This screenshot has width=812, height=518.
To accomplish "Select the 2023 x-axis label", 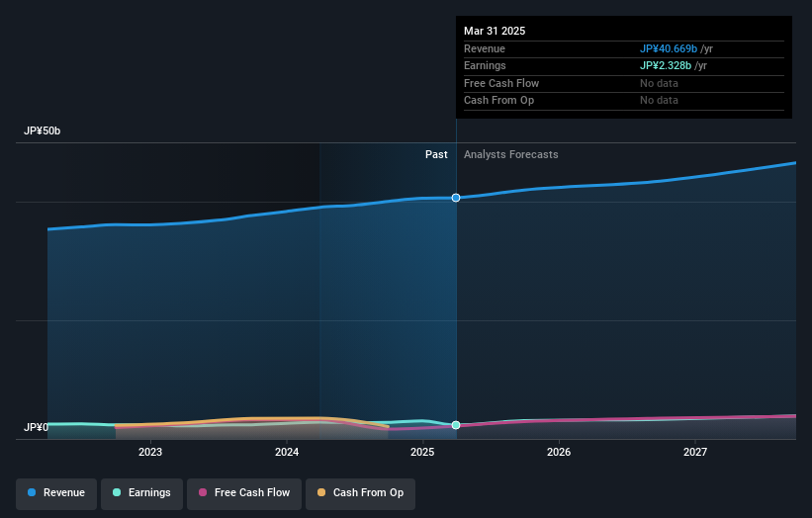I will pos(150,453).
